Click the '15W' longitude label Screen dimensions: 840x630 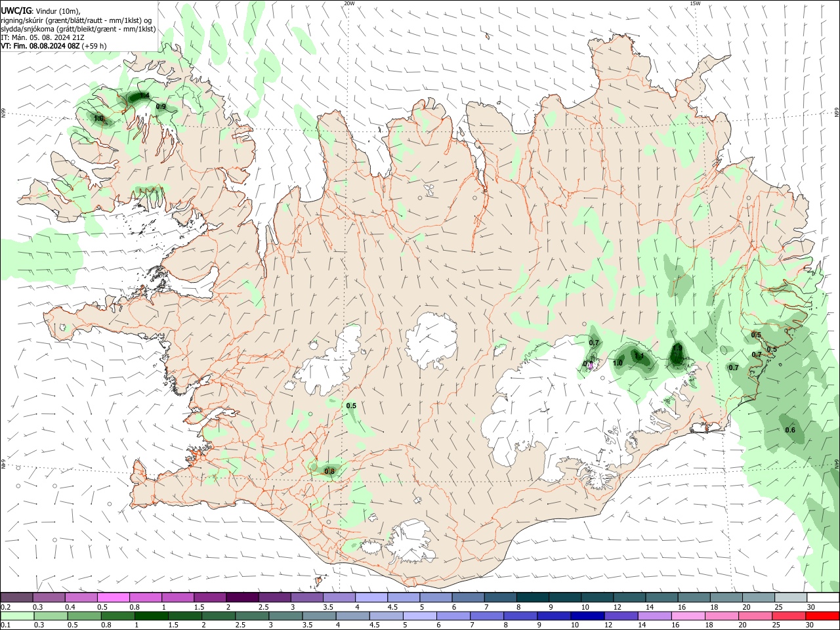[695, 3]
